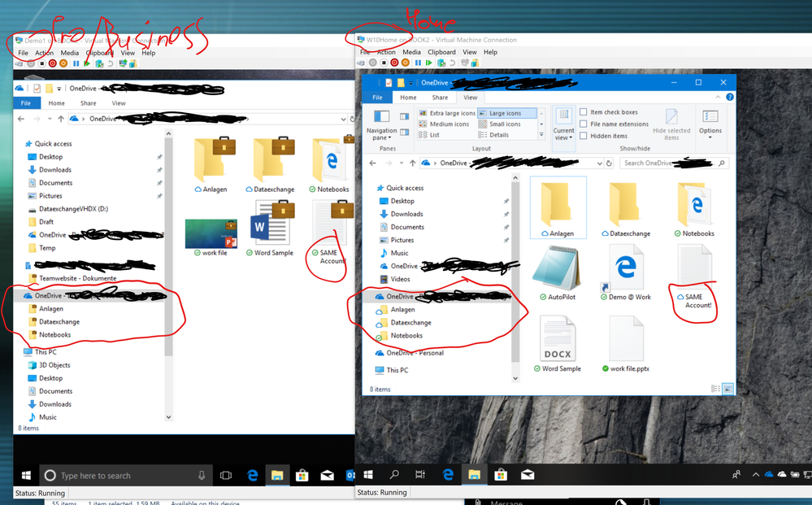Viewport: 812px width, 505px height.
Task: Collapse the ribbon with chevron near help
Action: coord(718,97)
